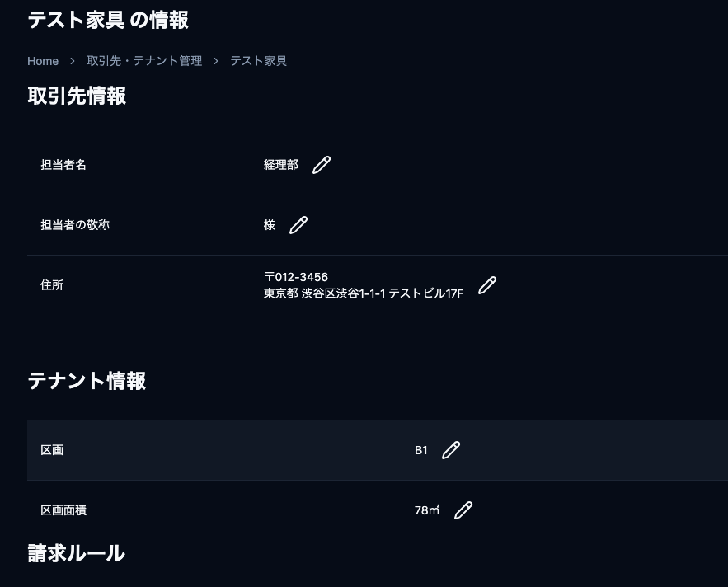Click the テスト家具 breadcrumb item
728x587 pixels.
(x=258, y=61)
